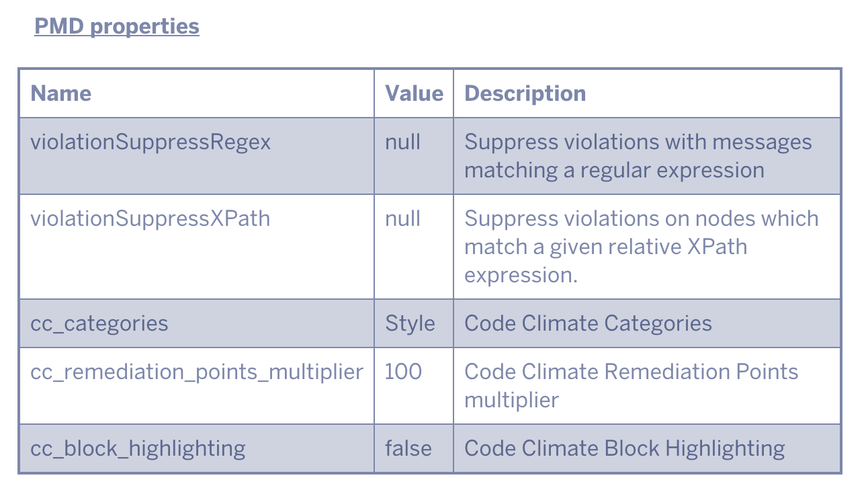Click the Style value cell
This screenshot has height=492, width=868.
coord(410,324)
